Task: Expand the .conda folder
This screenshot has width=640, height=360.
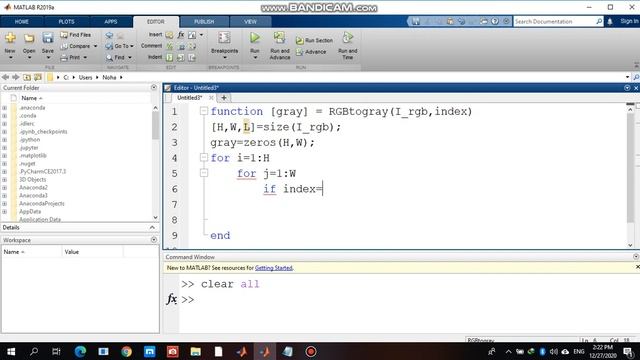Action: pyautogui.click(x=4, y=116)
